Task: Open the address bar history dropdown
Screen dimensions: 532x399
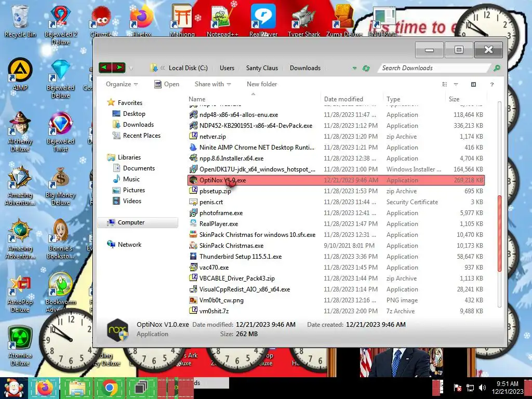Action: tap(354, 68)
